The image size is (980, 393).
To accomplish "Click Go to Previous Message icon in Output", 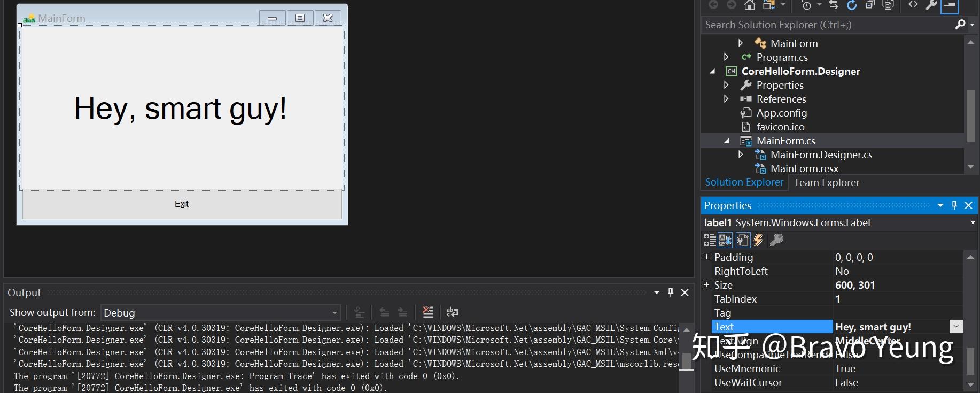I will tap(384, 312).
